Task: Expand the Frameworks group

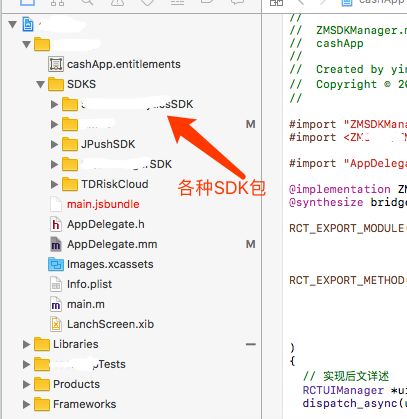Action: click(x=26, y=404)
